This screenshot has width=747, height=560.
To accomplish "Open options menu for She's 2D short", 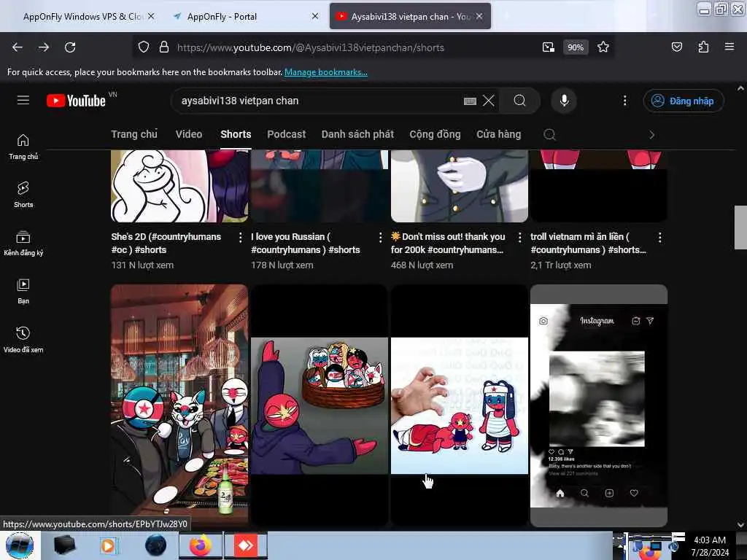I will point(240,237).
